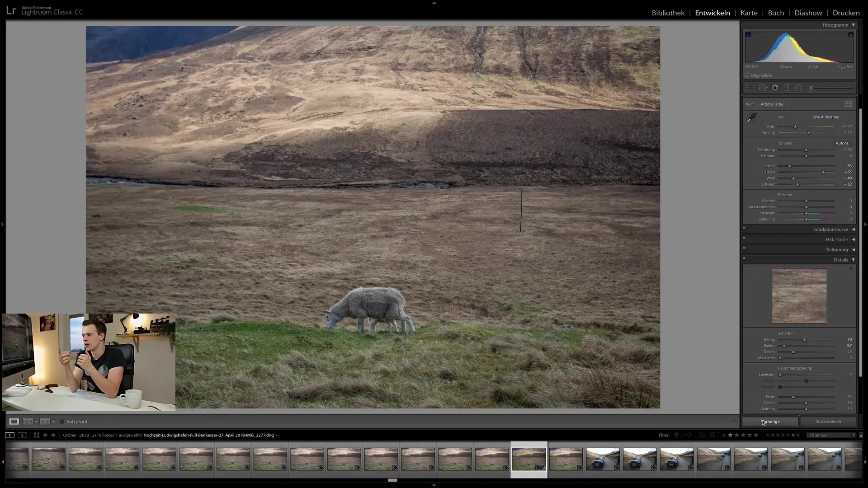Apply Autom. tone adjustment
Screen dimensions: 868x488
[x=842, y=143]
